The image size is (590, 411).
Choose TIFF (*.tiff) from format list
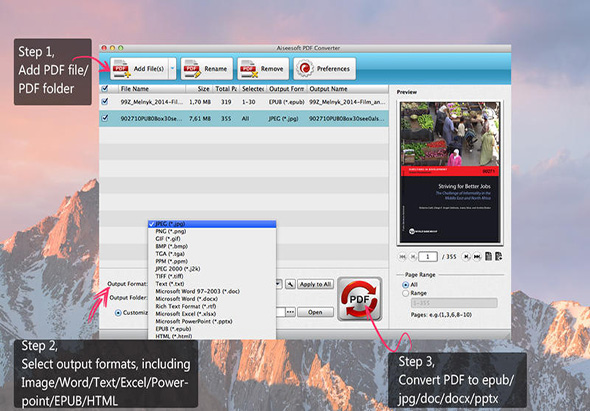tap(212, 277)
